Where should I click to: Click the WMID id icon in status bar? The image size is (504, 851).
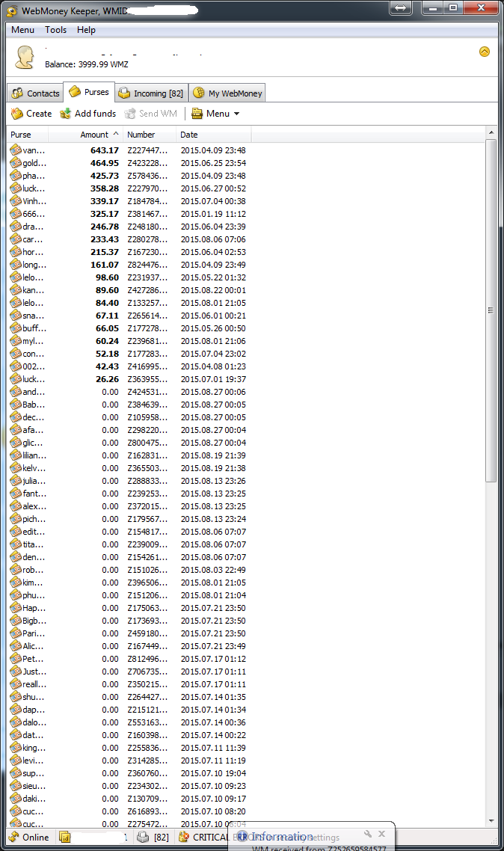pyautogui.click(x=64, y=838)
